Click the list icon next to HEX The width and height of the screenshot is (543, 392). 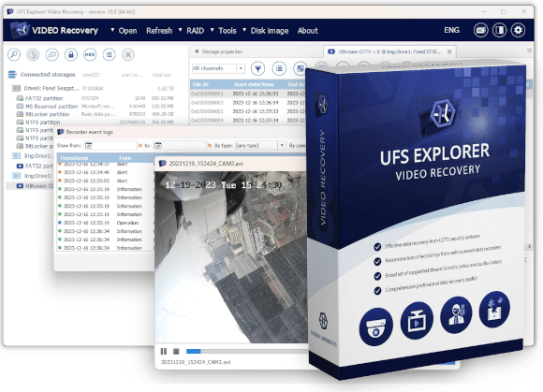[110, 54]
